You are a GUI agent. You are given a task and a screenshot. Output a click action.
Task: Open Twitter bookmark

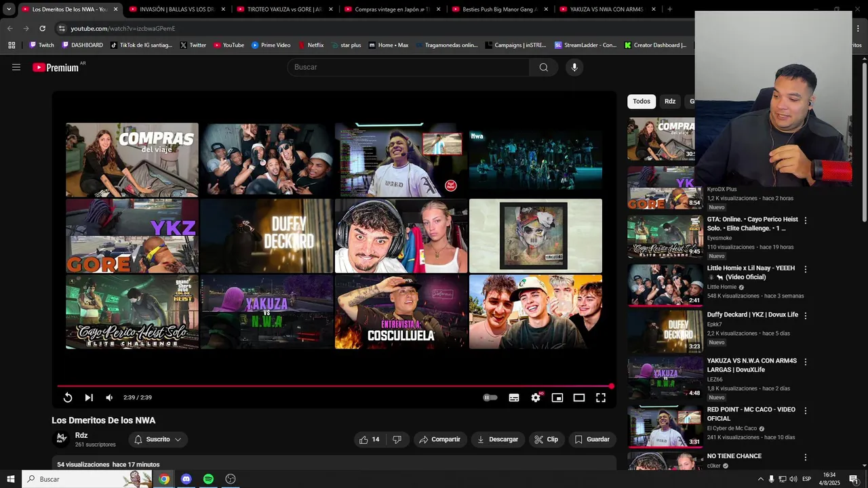point(193,45)
